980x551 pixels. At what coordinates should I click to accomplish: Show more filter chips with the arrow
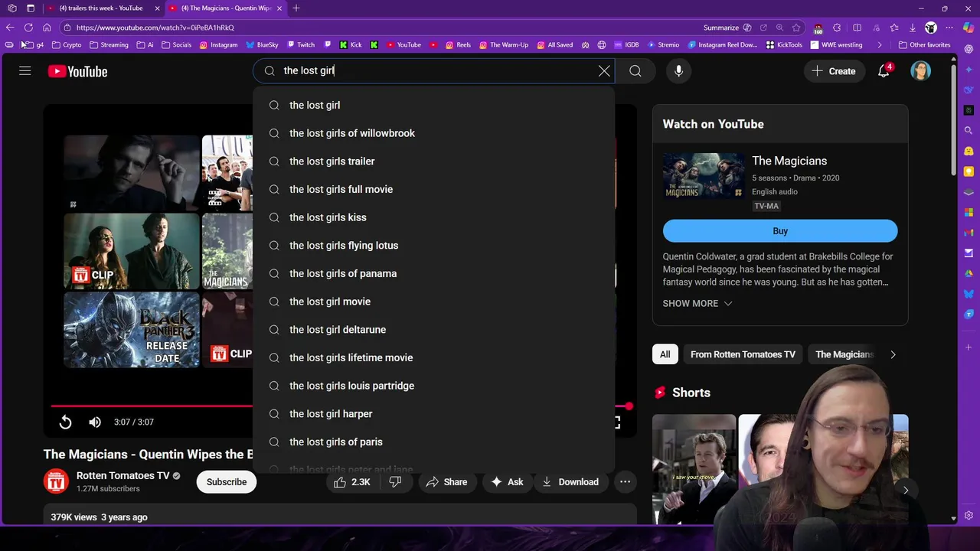(x=893, y=354)
